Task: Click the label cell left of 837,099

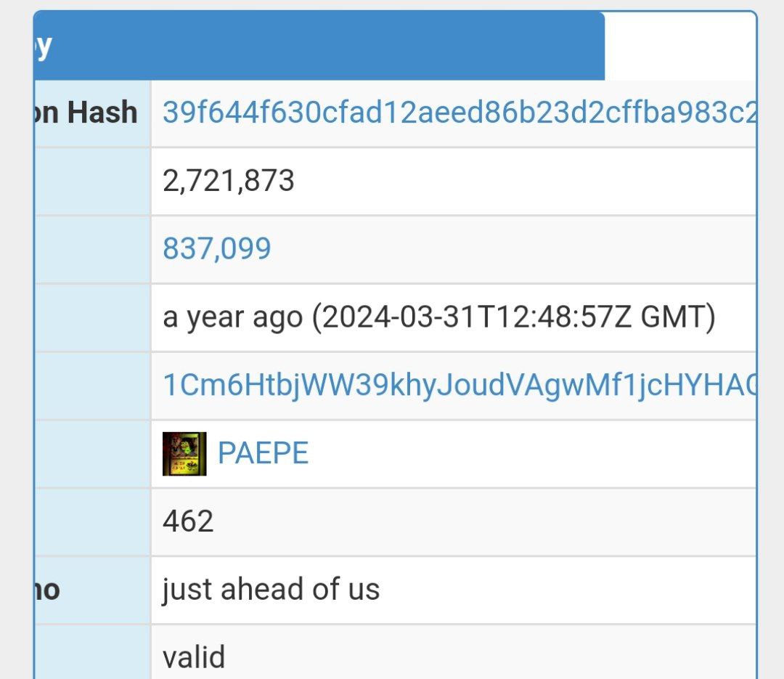Action: [92, 250]
